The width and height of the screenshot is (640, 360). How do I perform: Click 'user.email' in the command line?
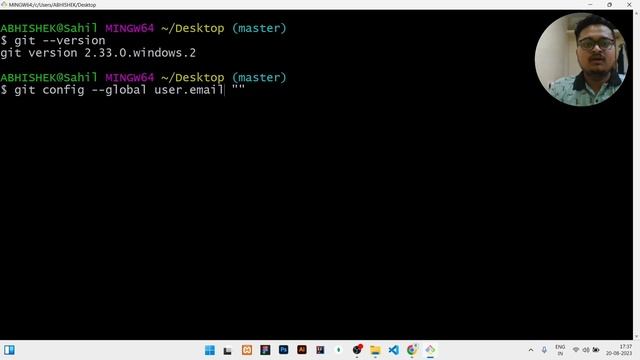tap(189, 89)
